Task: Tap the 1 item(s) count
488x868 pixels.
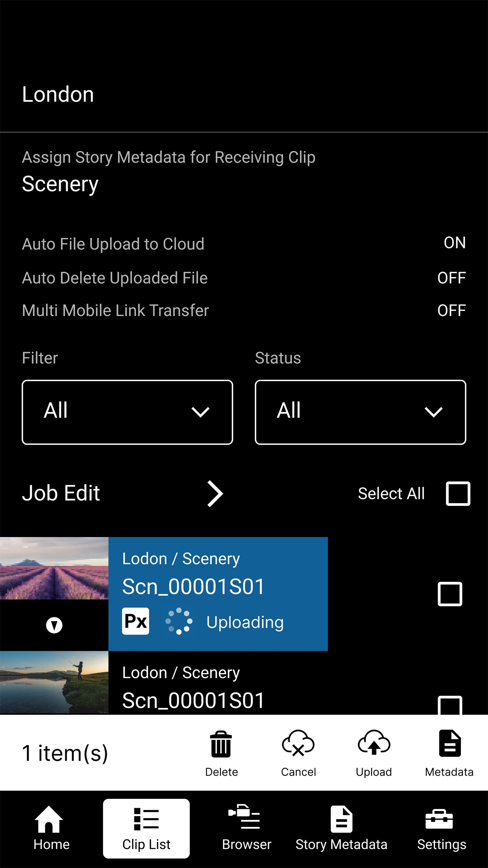Action: click(65, 753)
